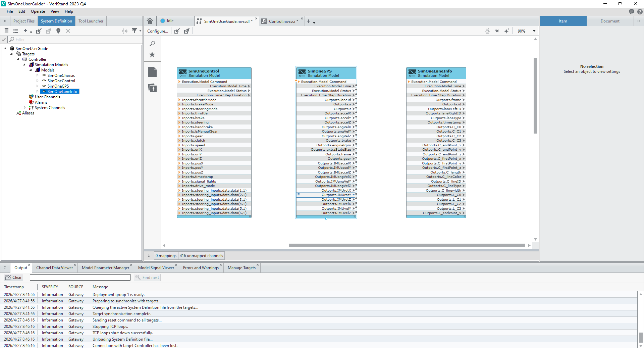Screen dimensions: 644x348
Task: Open the Operate menu
Action: (38, 11)
